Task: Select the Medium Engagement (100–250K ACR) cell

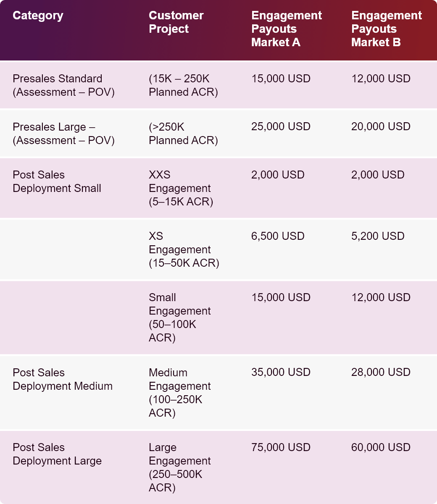Action: click(x=179, y=393)
